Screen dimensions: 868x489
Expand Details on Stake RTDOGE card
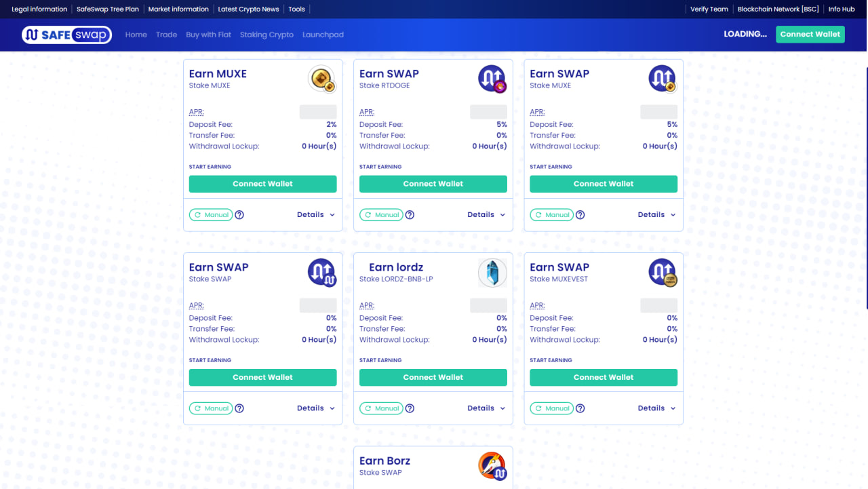coord(486,215)
